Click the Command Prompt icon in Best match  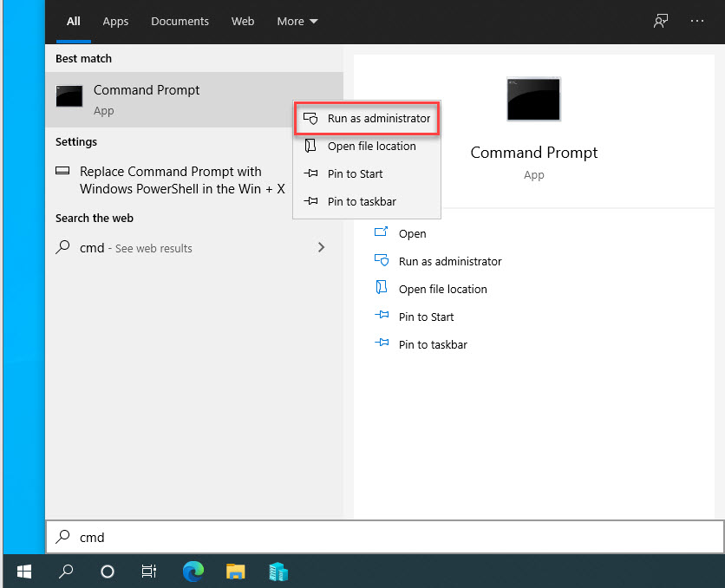tap(69, 96)
